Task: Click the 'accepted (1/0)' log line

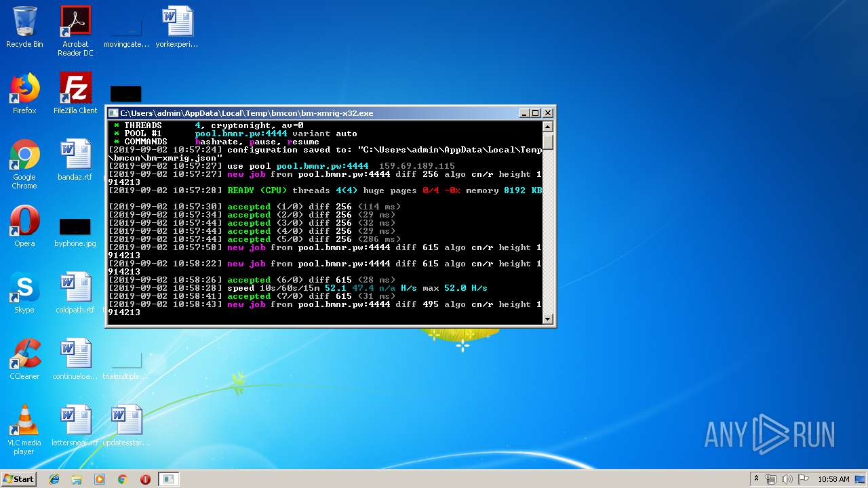Action: click(254, 207)
